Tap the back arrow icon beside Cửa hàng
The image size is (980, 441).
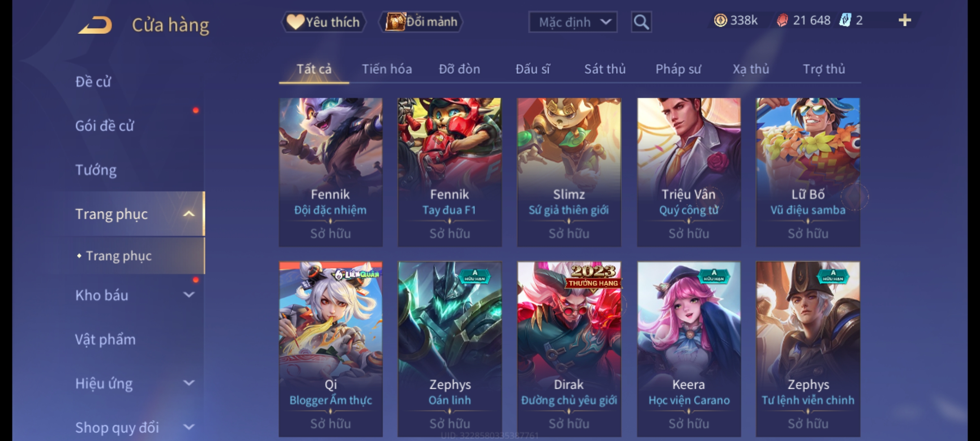[x=95, y=25]
